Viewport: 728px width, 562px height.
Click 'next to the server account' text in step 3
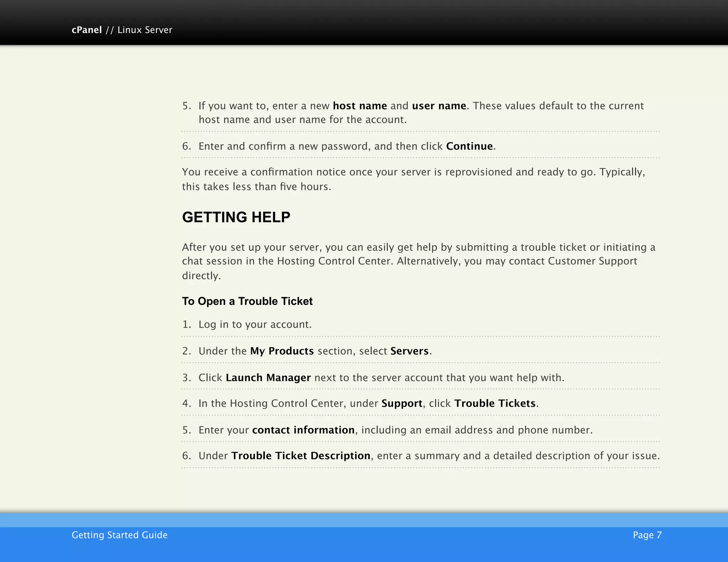[x=379, y=377]
